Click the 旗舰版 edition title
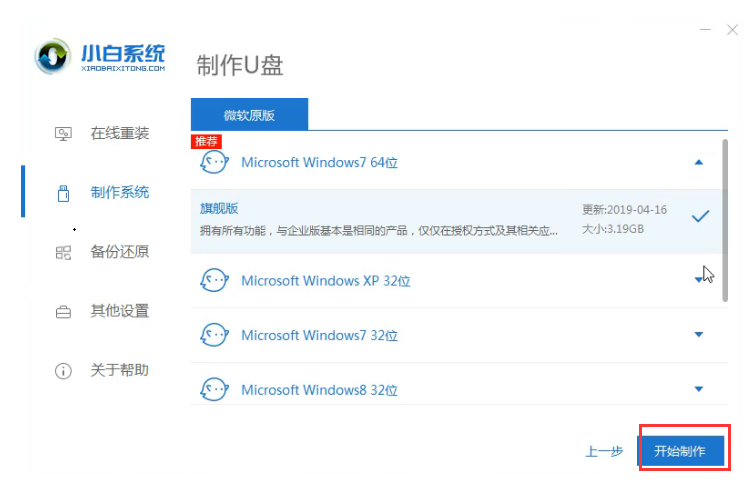 pos(219,208)
